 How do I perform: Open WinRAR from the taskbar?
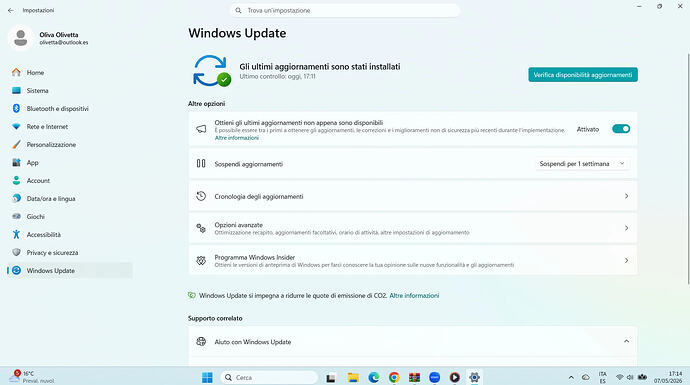point(414,378)
